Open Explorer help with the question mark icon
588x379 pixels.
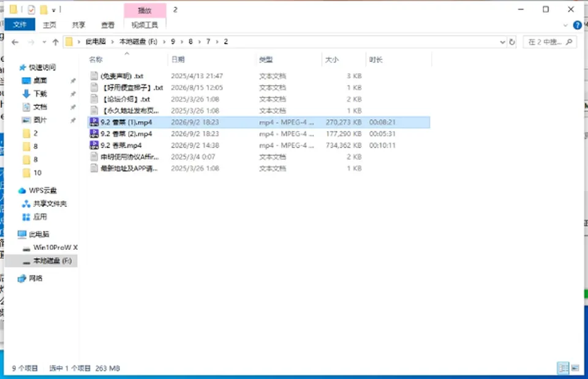coord(577,25)
